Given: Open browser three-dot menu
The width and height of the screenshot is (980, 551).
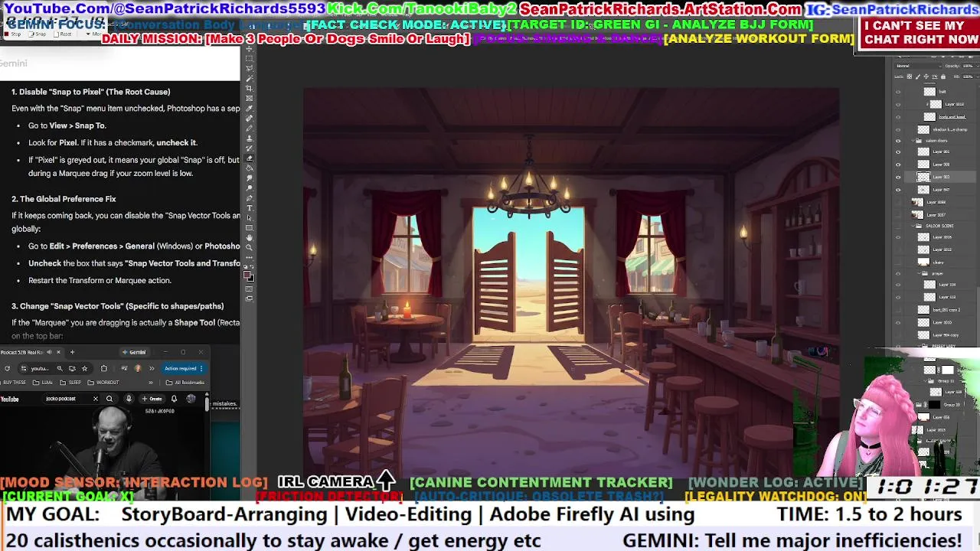Looking at the screenshot, I should [201, 369].
